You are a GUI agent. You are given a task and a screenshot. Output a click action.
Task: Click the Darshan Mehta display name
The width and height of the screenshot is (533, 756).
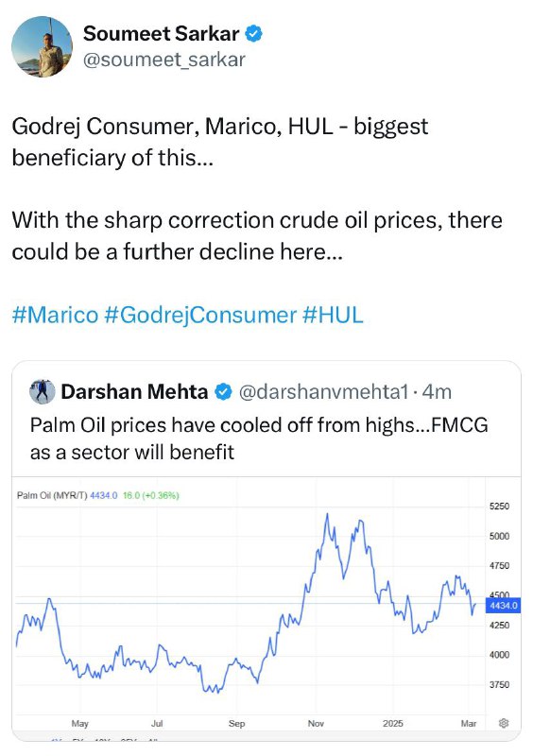coord(134,391)
